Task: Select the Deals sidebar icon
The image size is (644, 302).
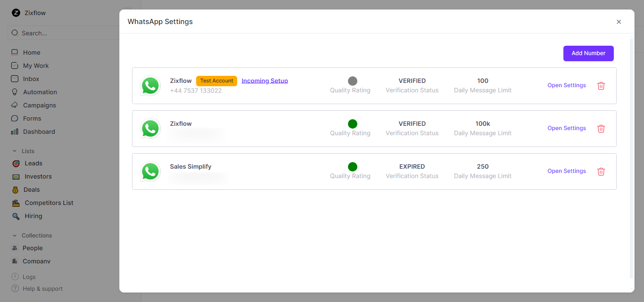Action: (16, 189)
